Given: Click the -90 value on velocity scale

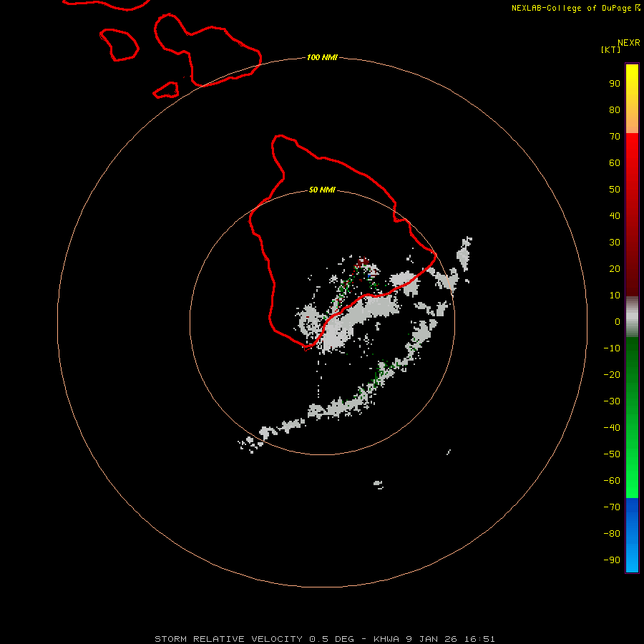Looking at the screenshot, I should click(612, 560).
